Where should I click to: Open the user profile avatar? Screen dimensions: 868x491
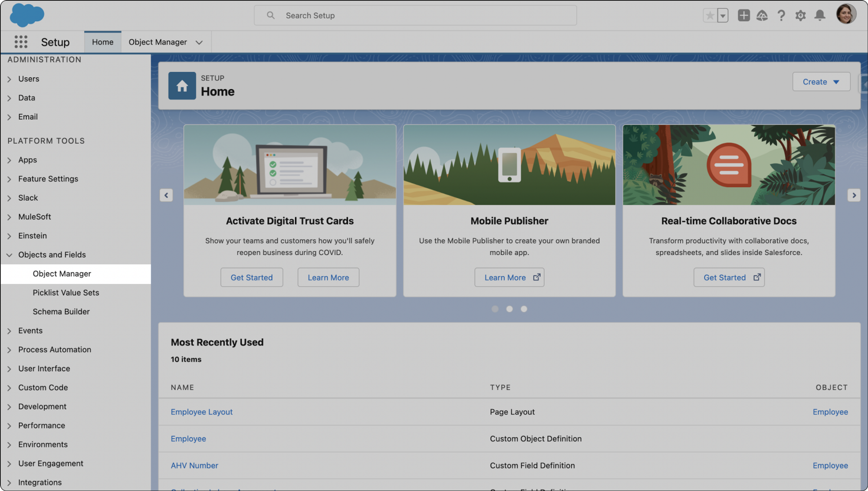point(845,14)
